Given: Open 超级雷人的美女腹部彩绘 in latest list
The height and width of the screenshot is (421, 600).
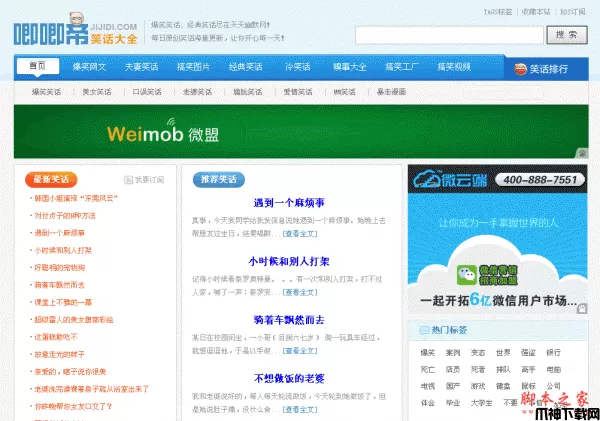Looking at the screenshot, I should 74,320.
